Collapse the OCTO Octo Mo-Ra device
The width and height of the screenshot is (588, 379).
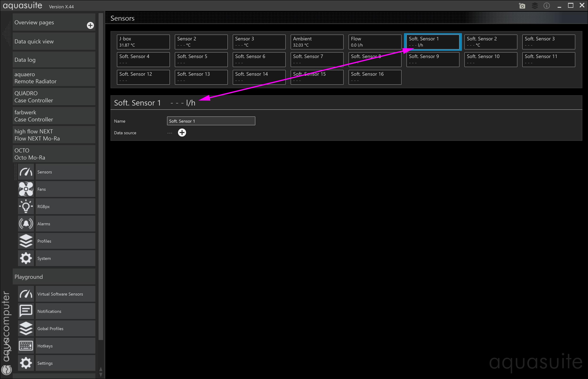[x=54, y=154]
